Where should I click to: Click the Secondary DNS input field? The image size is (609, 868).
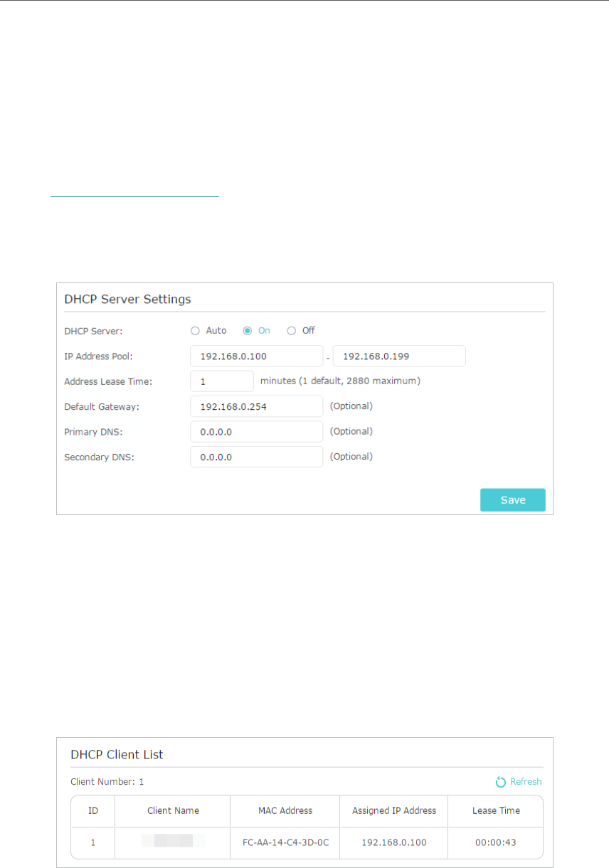[x=256, y=457]
